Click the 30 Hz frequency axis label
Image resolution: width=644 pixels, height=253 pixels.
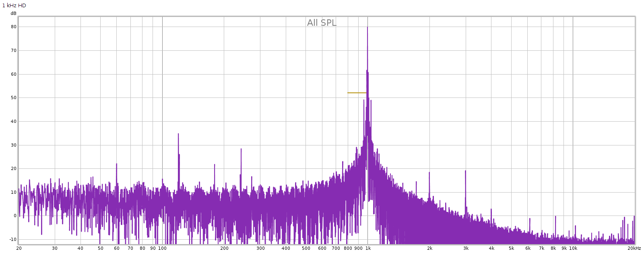(x=55, y=248)
